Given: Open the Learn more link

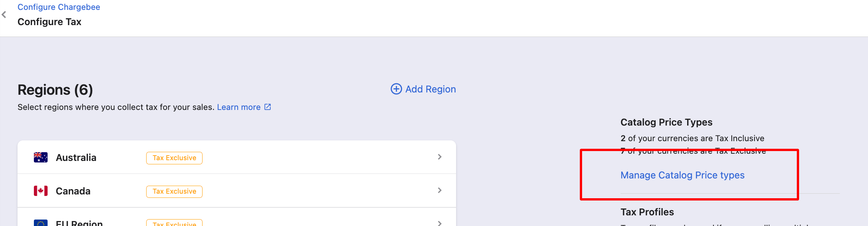Looking at the screenshot, I should (x=239, y=107).
